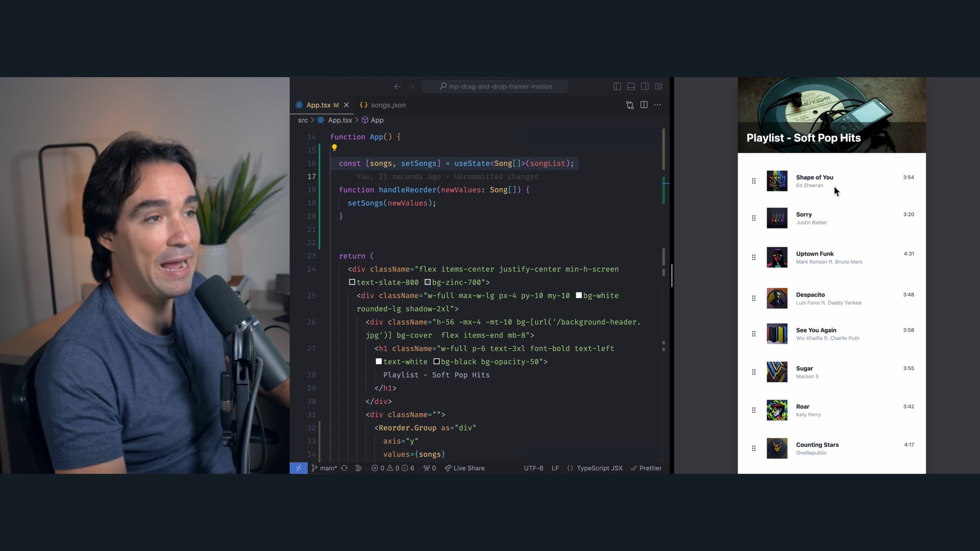
Task: Expand the App symbol breadcrumb
Action: pos(377,120)
